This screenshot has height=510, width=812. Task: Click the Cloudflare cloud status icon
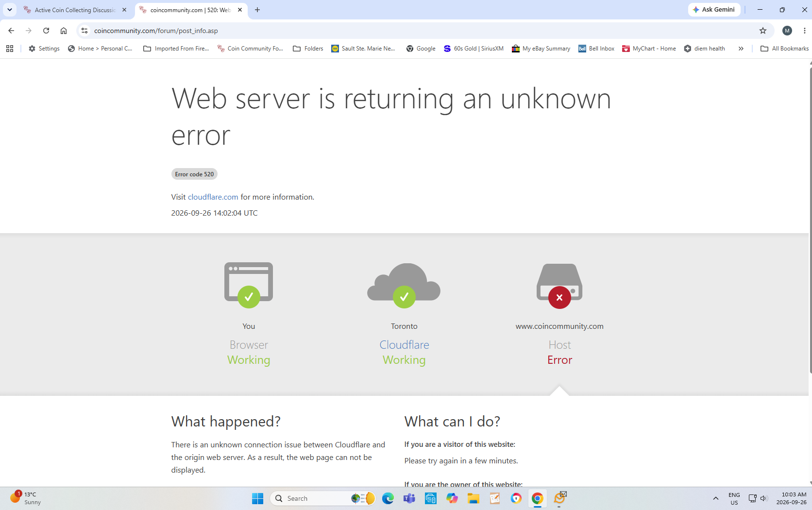(x=404, y=285)
